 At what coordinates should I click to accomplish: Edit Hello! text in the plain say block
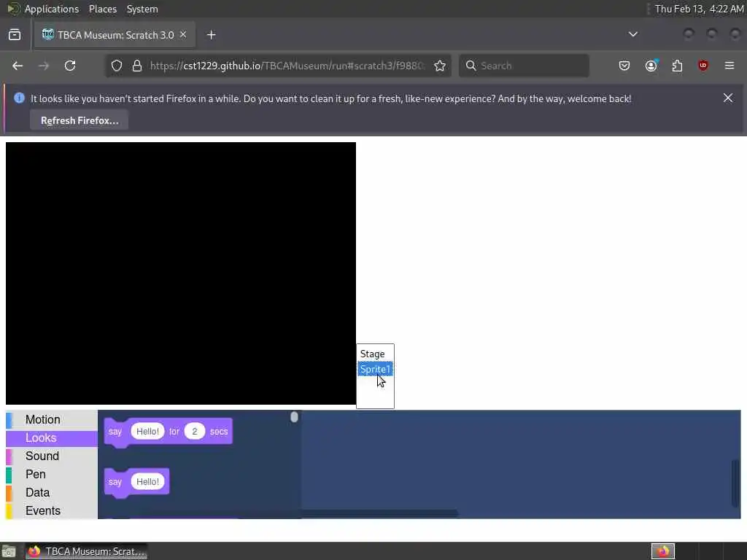147,481
